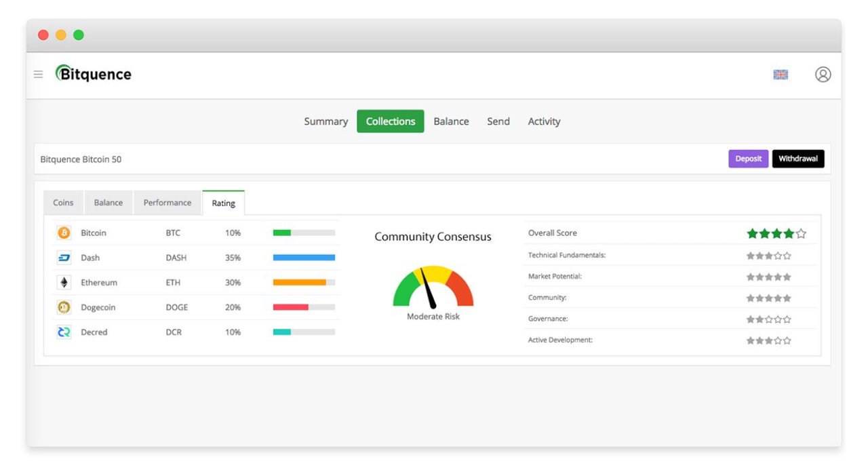This screenshot has width=868, height=474.
Task: Select the Rating tab
Action: point(224,203)
